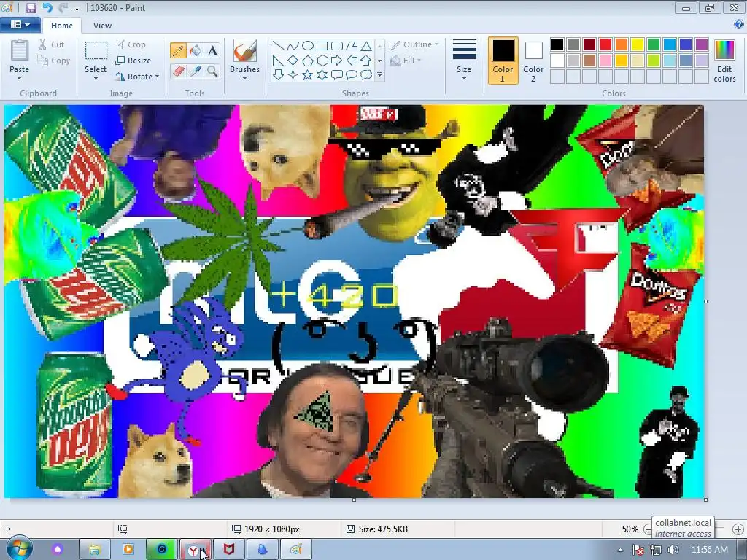Click the Crop button
Screen dimensions: 747x560
(x=131, y=44)
